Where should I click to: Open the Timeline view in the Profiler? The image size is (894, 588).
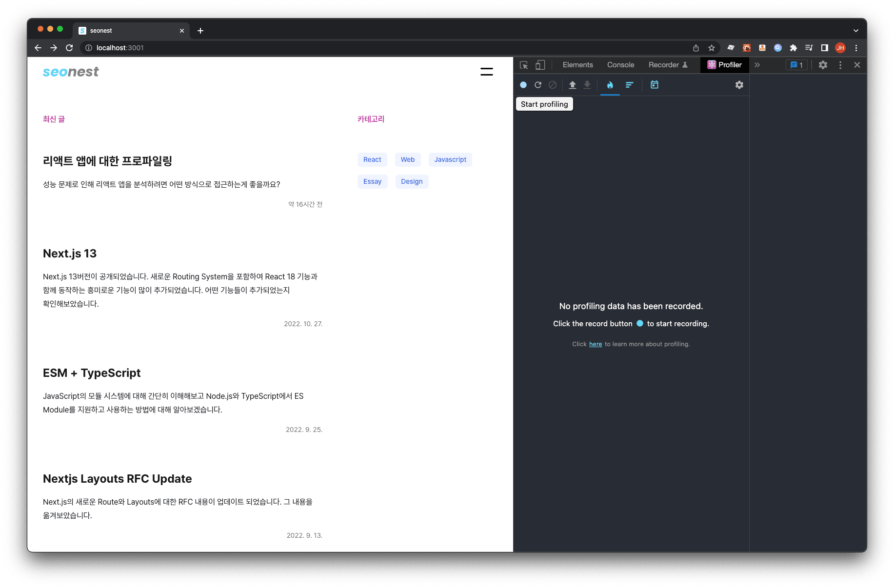(x=654, y=85)
